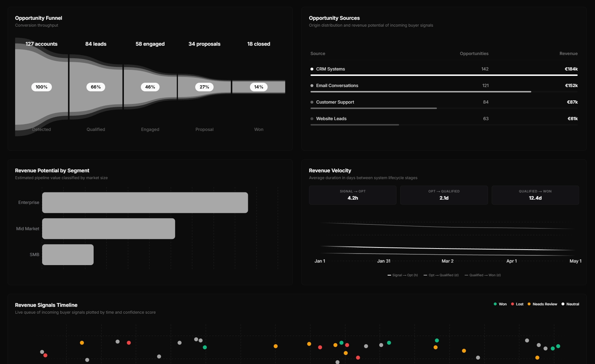Click the 142 opportunities count

click(x=485, y=69)
